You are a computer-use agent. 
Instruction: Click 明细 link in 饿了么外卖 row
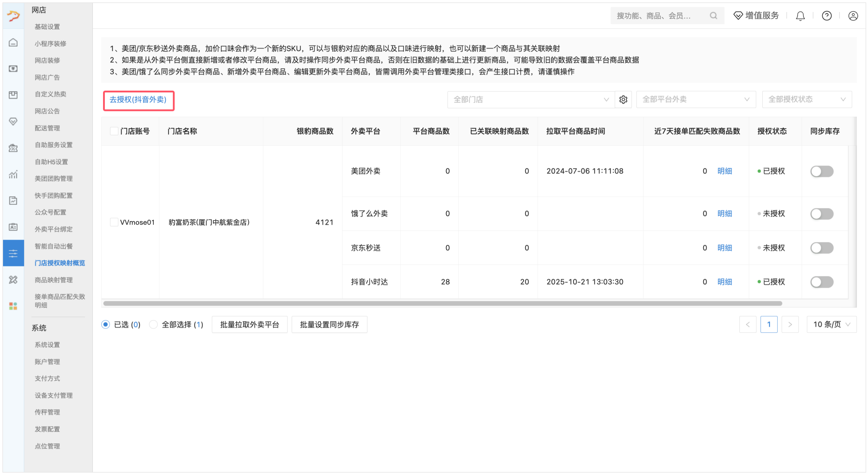[724, 213]
